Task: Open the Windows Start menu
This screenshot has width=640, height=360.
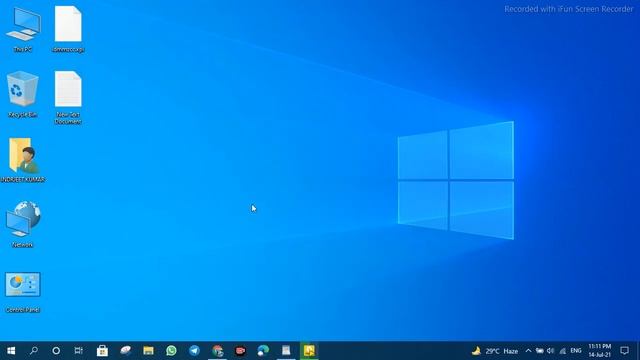Action: coord(11,351)
